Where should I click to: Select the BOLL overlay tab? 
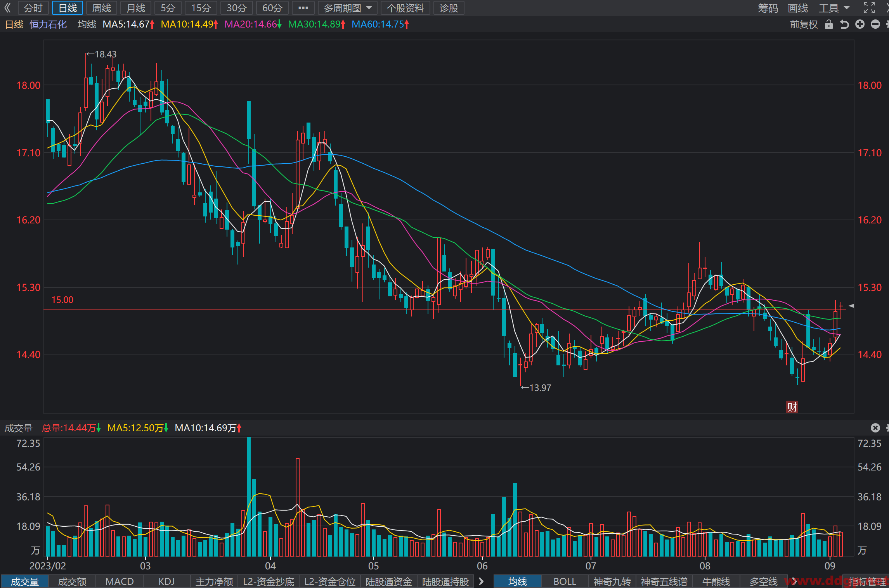(565, 581)
